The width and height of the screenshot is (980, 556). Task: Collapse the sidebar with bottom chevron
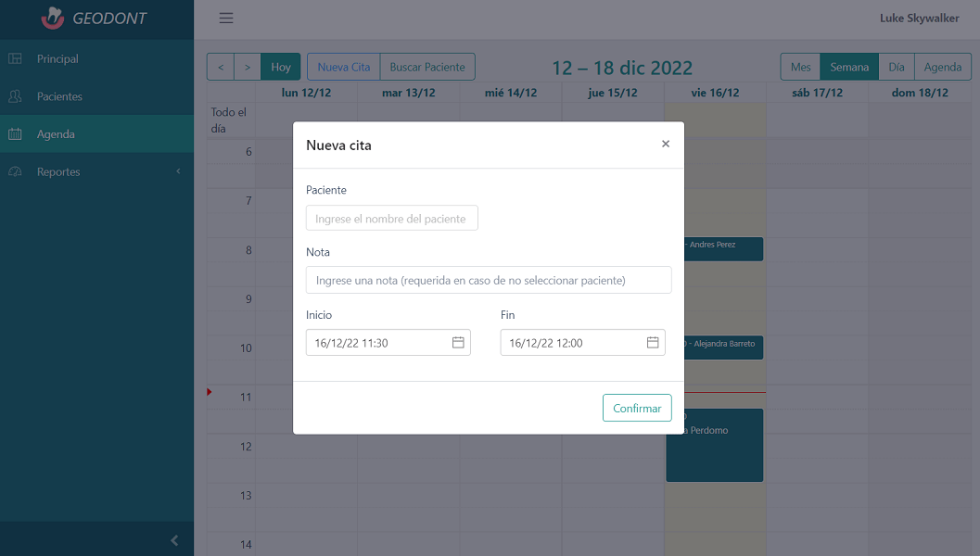[174, 540]
